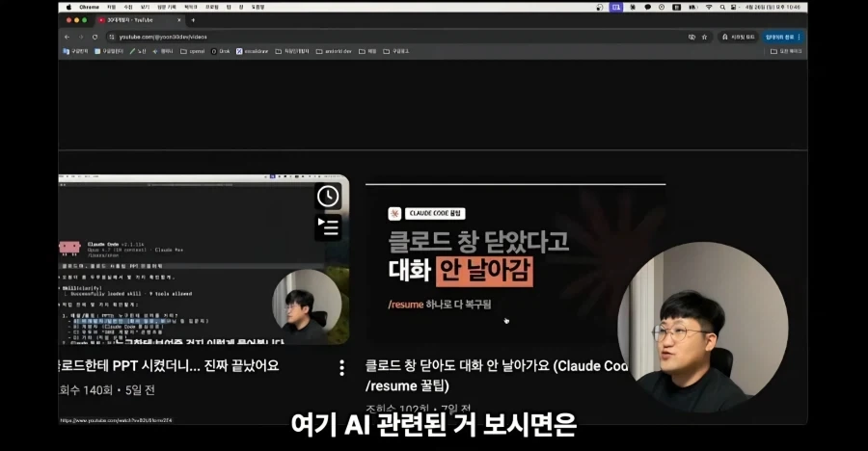This screenshot has width=868, height=451.
Task: Open the Claude Code PPT video thumbnail
Action: [x=203, y=260]
